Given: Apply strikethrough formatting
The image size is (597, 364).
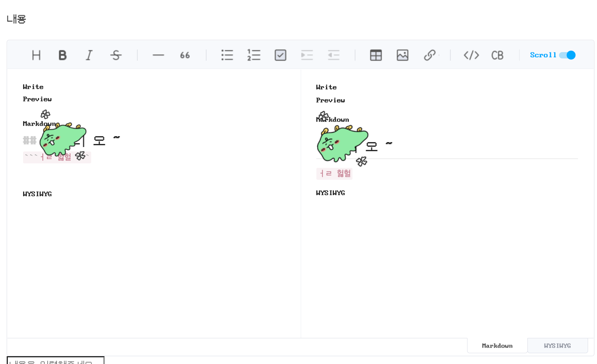Looking at the screenshot, I should click(116, 55).
